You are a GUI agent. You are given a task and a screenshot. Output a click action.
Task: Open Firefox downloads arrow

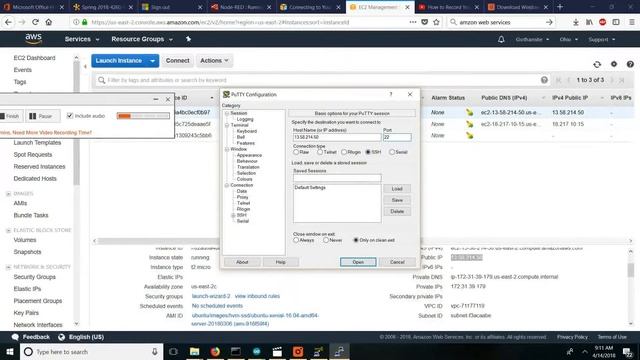(x=576, y=22)
